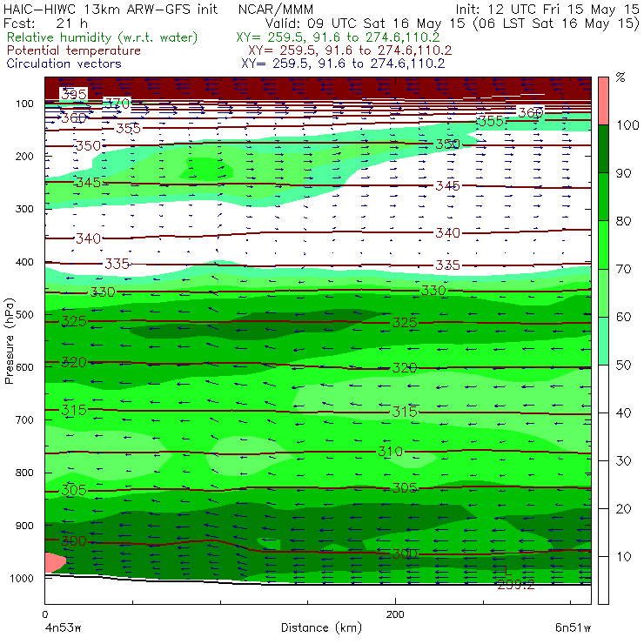
Task: Click the '370' contour label
Action: coord(117,103)
